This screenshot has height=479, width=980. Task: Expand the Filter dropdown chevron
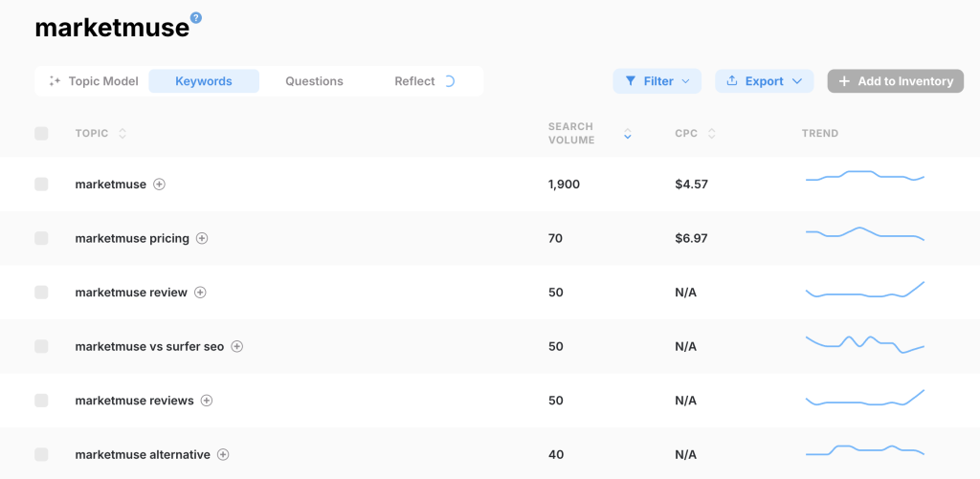coord(685,81)
